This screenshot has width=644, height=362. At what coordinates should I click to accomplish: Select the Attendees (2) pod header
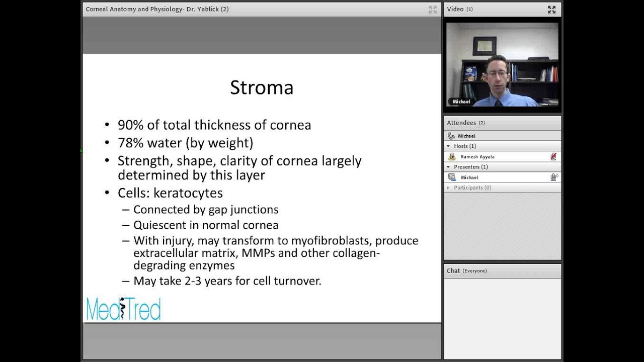[502, 123]
